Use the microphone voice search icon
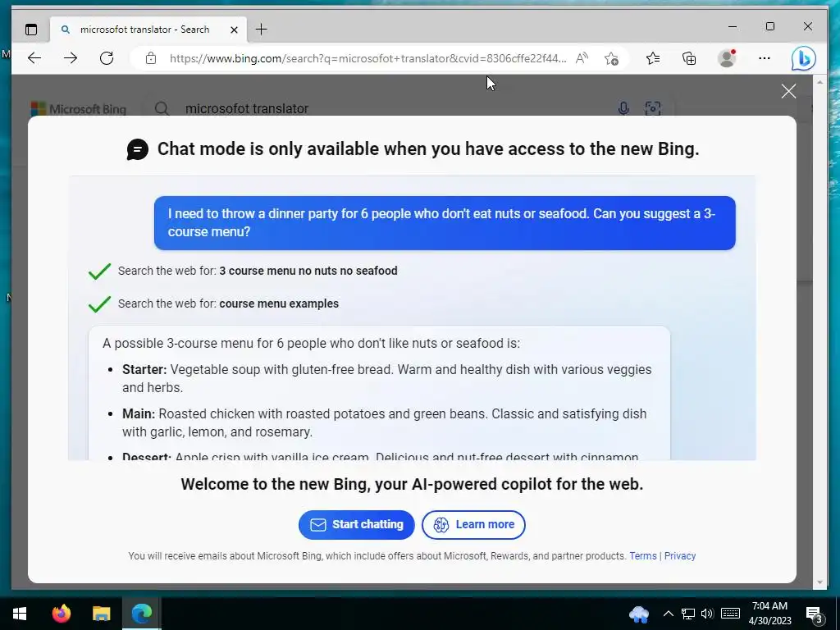The height and width of the screenshot is (630, 840). click(623, 109)
